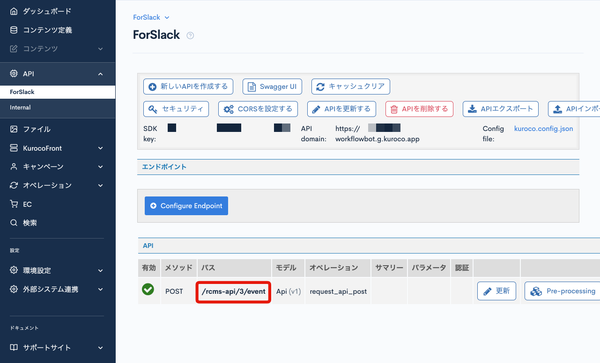Click the Api (v1) model cell
This screenshot has height=363, width=600.
coord(289,291)
